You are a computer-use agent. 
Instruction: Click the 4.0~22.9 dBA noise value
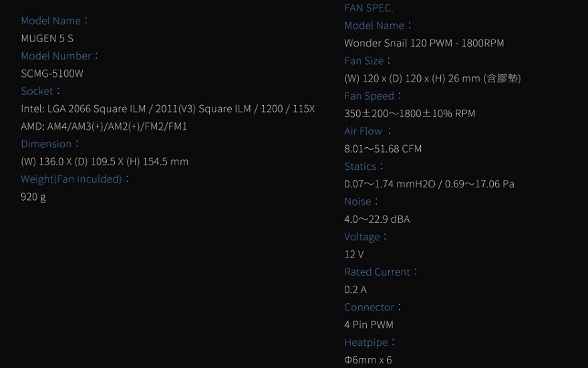point(377,219)
